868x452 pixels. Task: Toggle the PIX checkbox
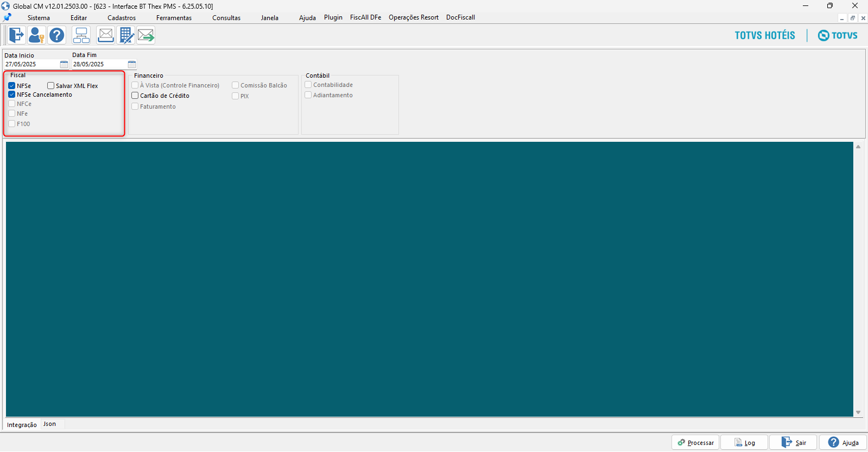tap(236, 96)
